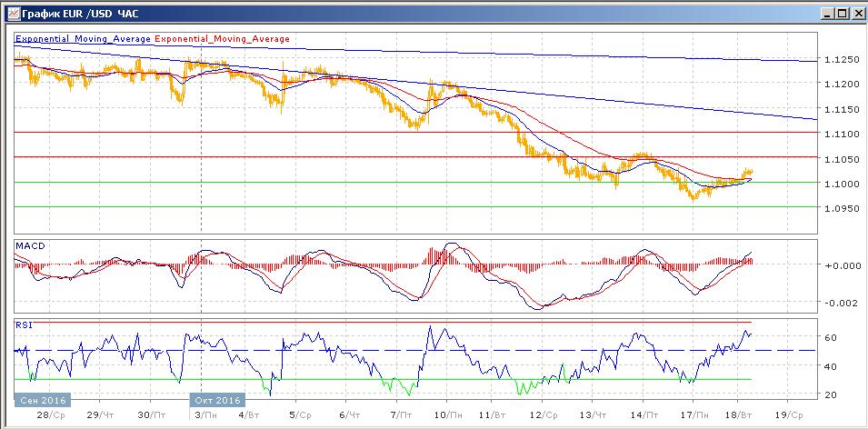Click the 10/Пн date on time axis
The width and height of the screenshot is (868, 429).
pyautogui.click(x=450, y=414)
